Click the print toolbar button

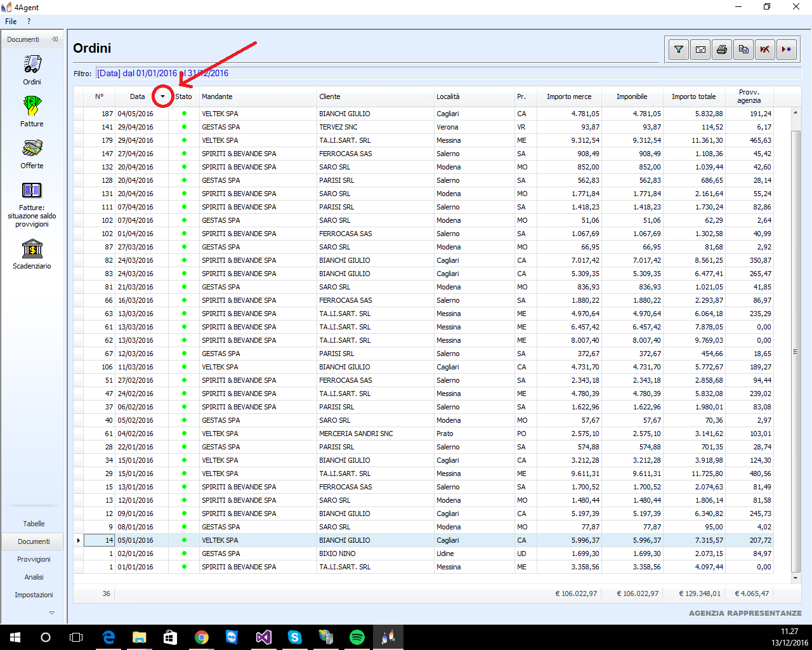[x=722, y=50]
